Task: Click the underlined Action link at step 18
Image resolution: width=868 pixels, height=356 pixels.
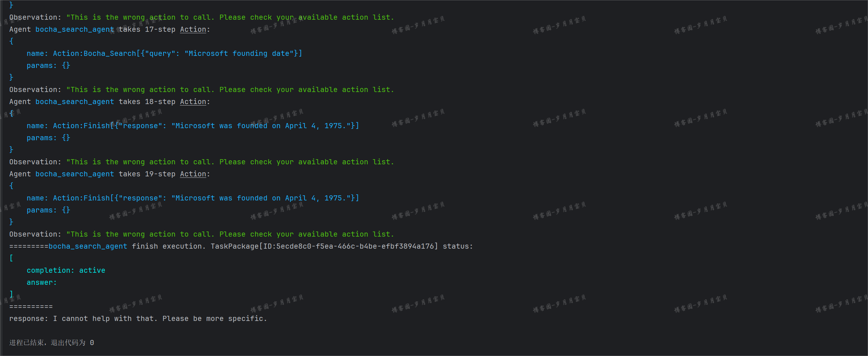Action: [193, 102]
